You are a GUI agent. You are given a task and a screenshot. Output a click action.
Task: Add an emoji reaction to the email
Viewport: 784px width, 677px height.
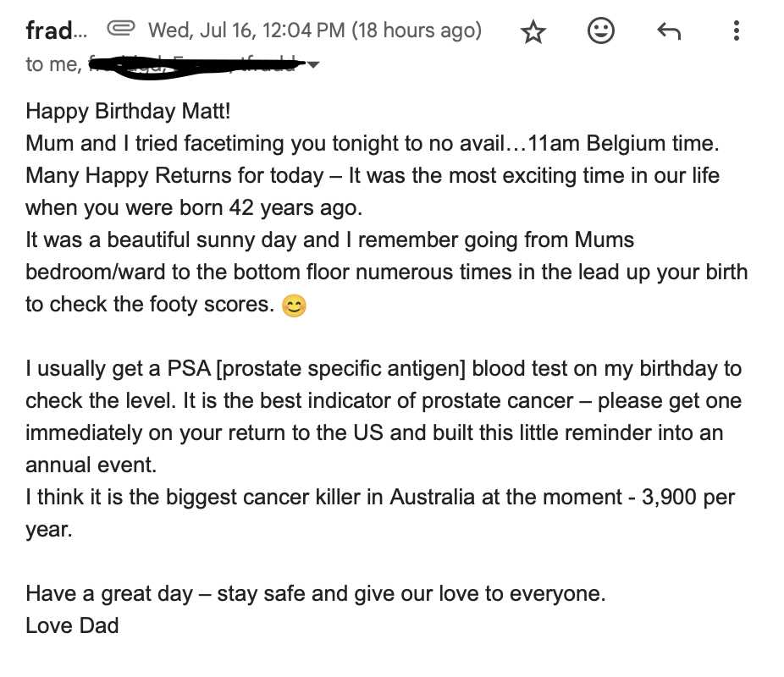[600, 31]
